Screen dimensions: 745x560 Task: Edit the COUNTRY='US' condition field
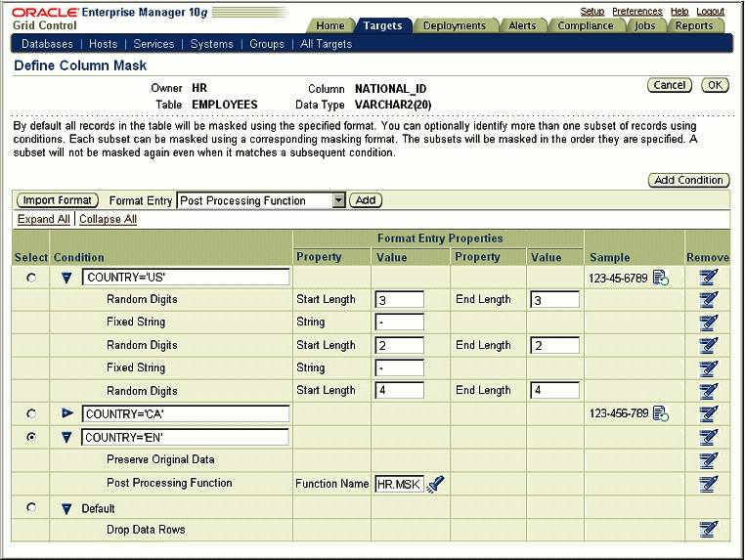click(x=186, y=277)
